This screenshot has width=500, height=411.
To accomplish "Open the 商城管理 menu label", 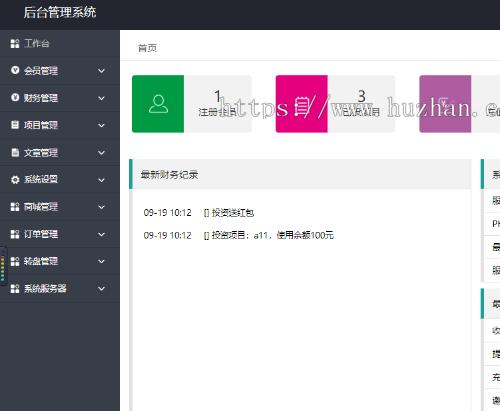I will click(x=41, y=207).
